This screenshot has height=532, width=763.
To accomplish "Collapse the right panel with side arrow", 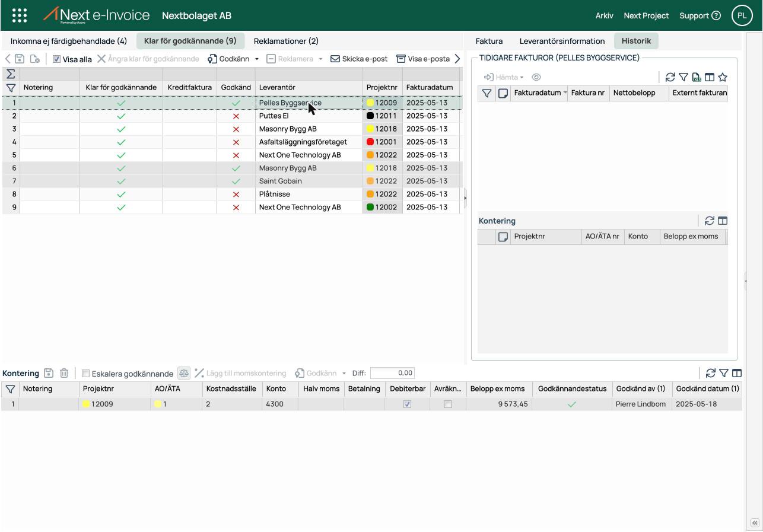I will 746,281.
